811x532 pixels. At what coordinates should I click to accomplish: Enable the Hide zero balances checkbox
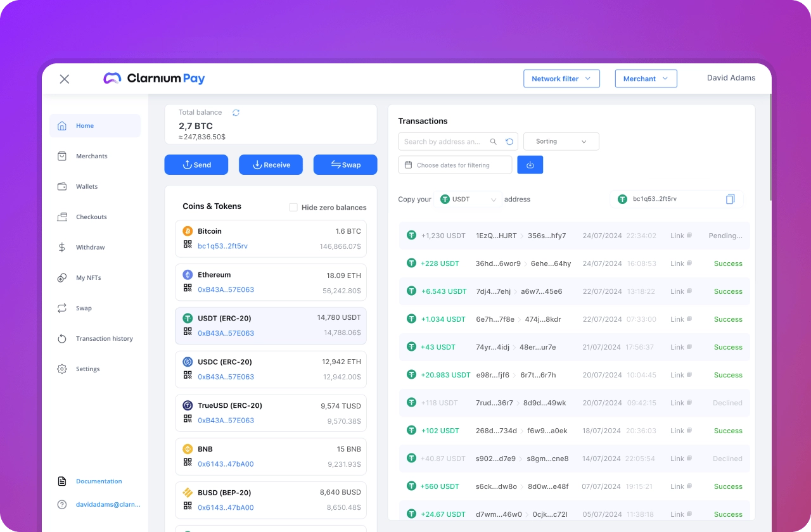[x=293, y=207]
